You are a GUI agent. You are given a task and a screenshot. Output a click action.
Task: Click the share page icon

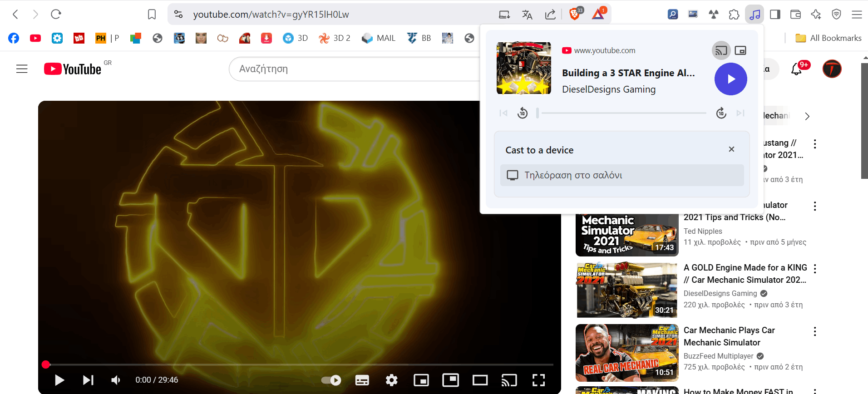point(550,15)
